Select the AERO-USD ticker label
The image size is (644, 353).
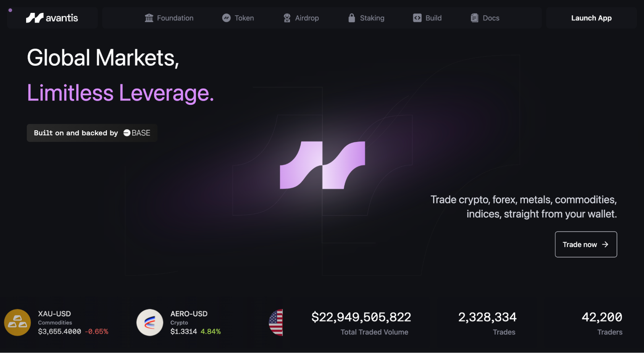tap(189, 314)
